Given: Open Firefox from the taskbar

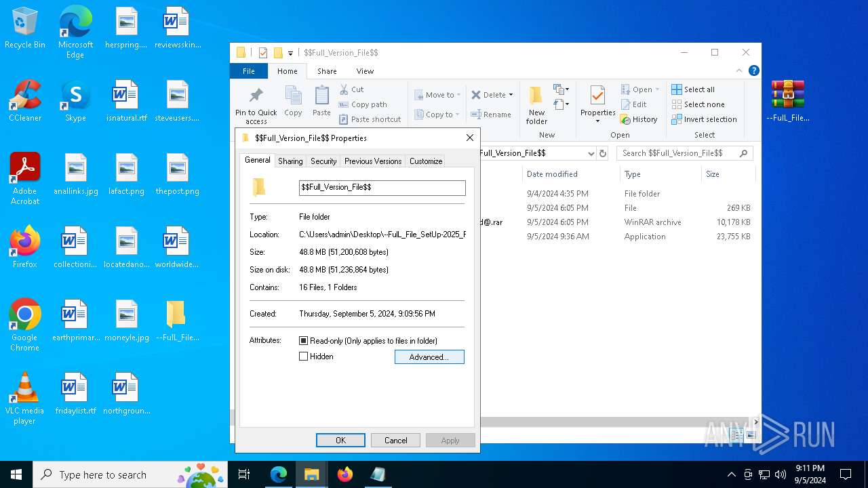Looking at the screenshot, I should pos(345,474).
